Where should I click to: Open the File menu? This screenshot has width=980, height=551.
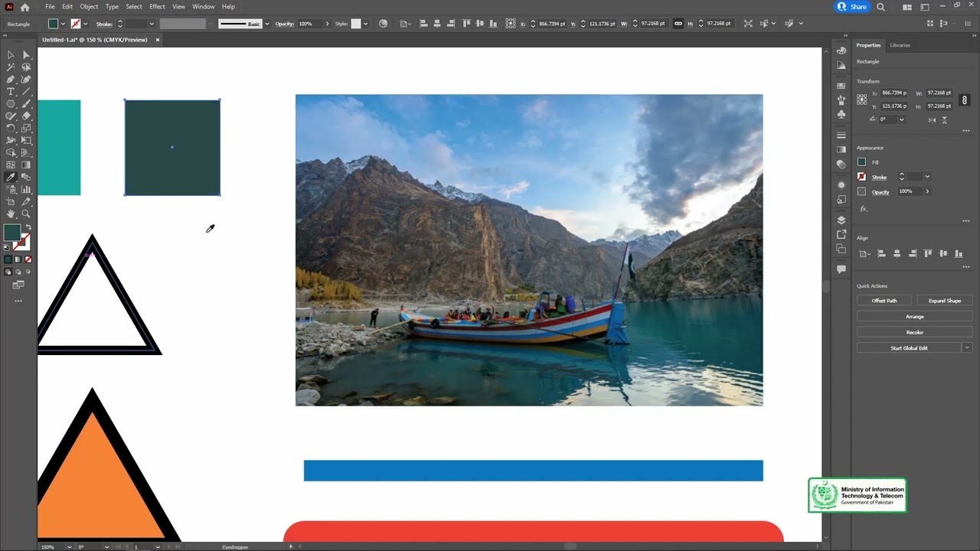click(x=50, y=6)
